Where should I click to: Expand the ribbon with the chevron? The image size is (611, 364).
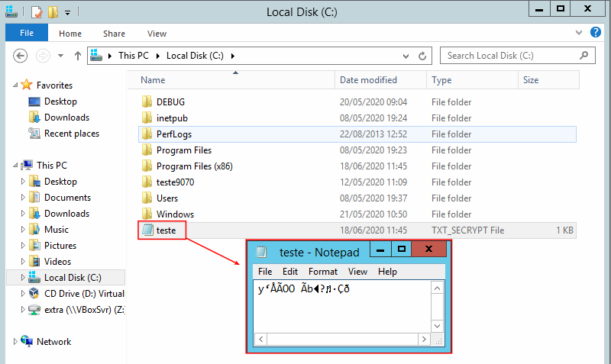[x=577, y=34]
